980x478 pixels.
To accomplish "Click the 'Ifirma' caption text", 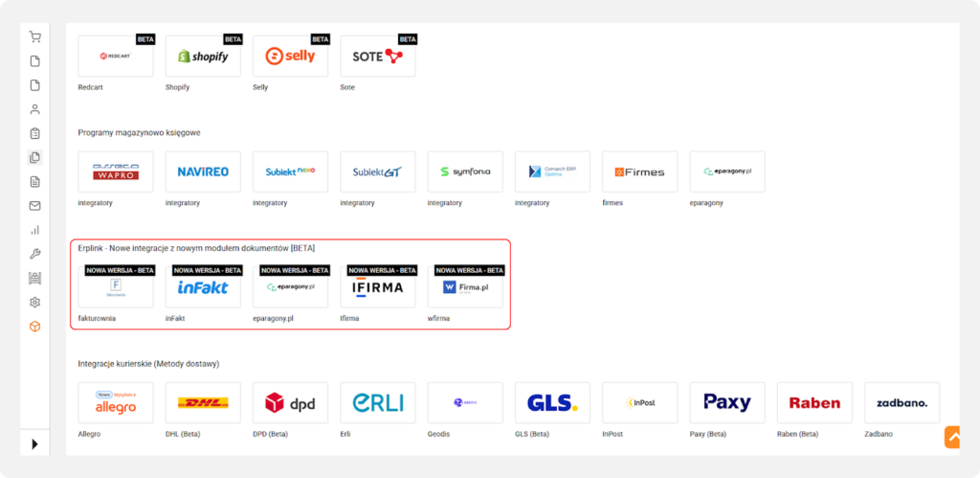I will [349, 318].
